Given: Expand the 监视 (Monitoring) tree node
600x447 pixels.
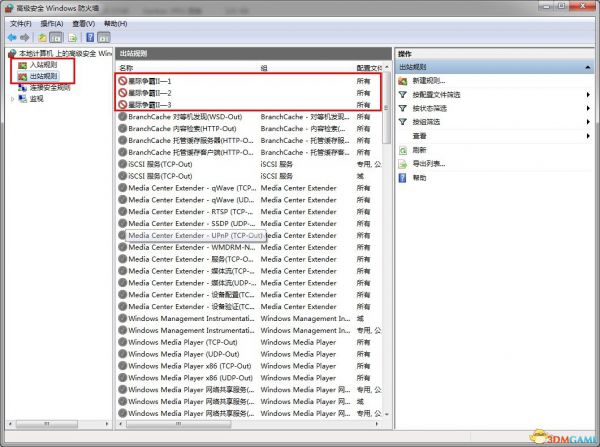Looking at the screenshot, I should click(12, 99).
